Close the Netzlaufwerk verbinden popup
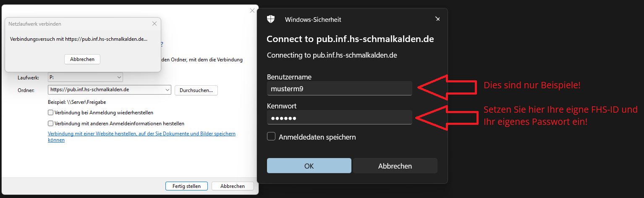Viewport: 644px width, 198px height. [x=154, y=24]
